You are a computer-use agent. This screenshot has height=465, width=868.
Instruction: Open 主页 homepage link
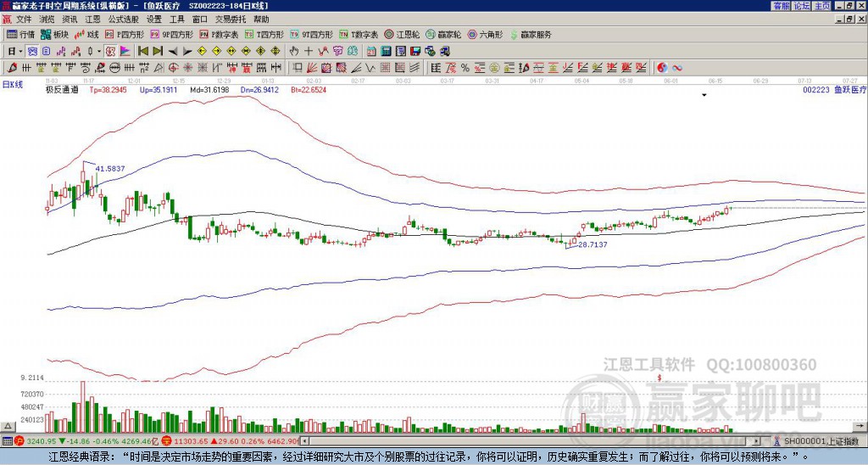(822, 5)
